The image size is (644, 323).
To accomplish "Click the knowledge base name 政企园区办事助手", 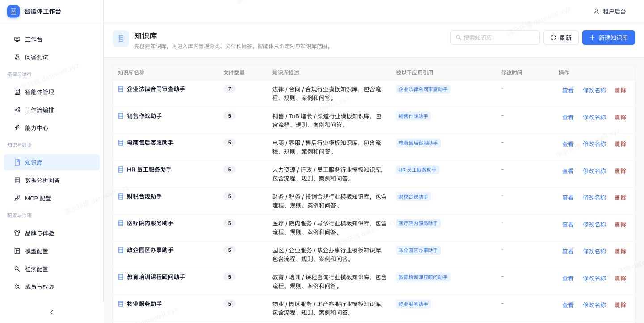I will coord(150,250).
